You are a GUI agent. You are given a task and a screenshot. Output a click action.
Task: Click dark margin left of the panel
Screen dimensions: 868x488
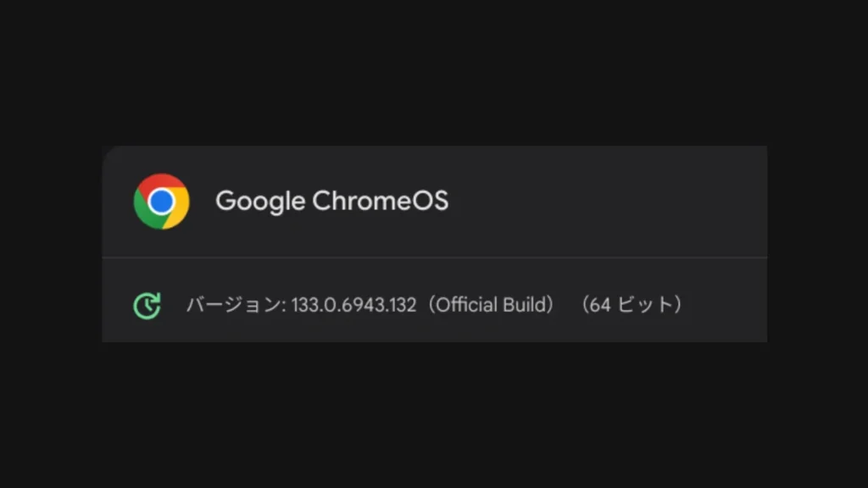[51, 246]
